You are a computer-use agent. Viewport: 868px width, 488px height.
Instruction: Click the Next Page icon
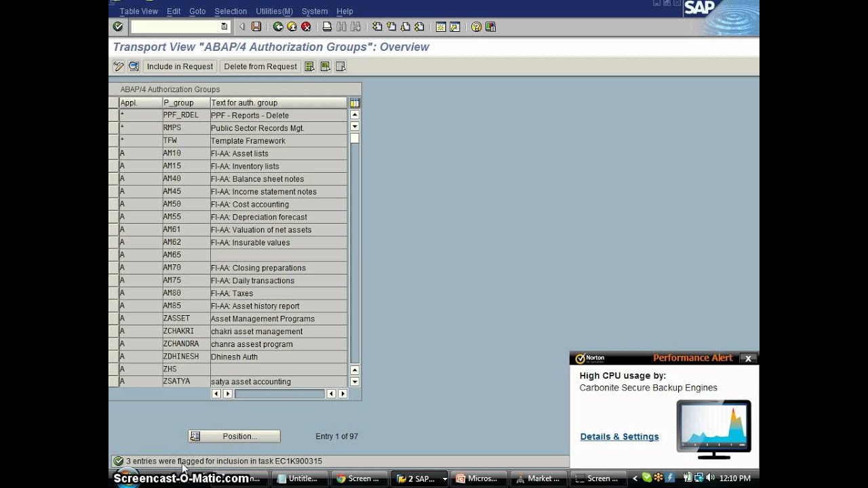[406, 26]
